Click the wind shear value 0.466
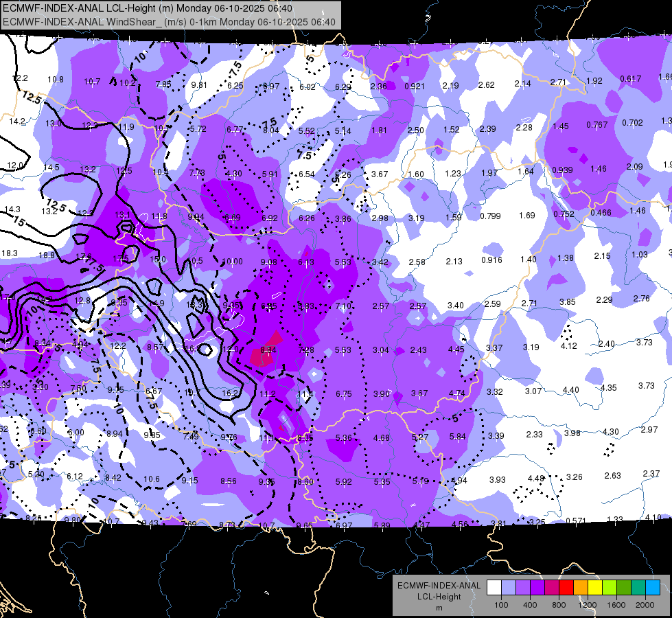This screenshot has width=672, height=618. (601, 213)
